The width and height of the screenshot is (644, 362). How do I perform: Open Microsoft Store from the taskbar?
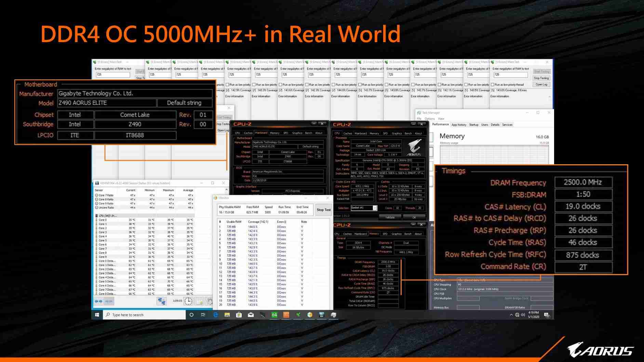239,315
